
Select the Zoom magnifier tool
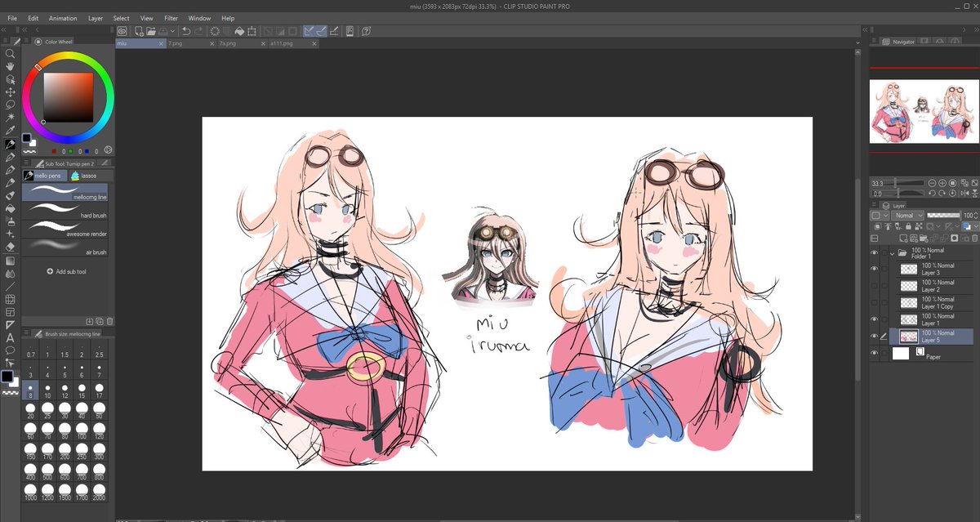(x=11, y=54)
